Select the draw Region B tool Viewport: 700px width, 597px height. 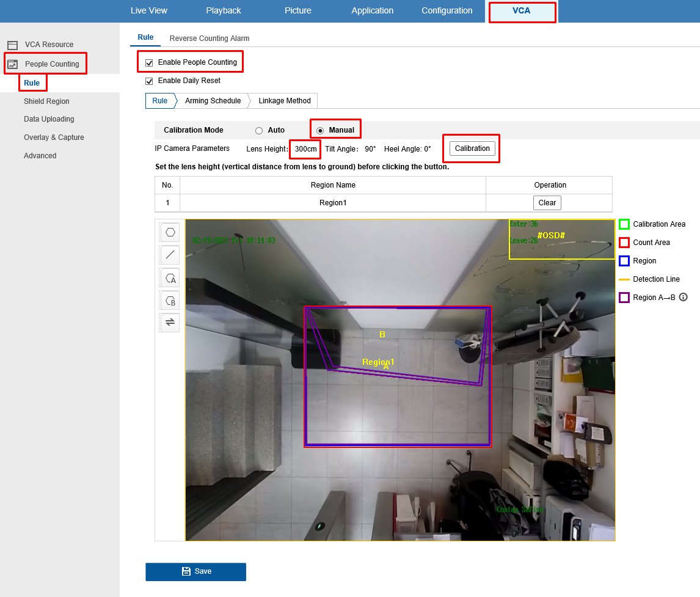point(170,301)
